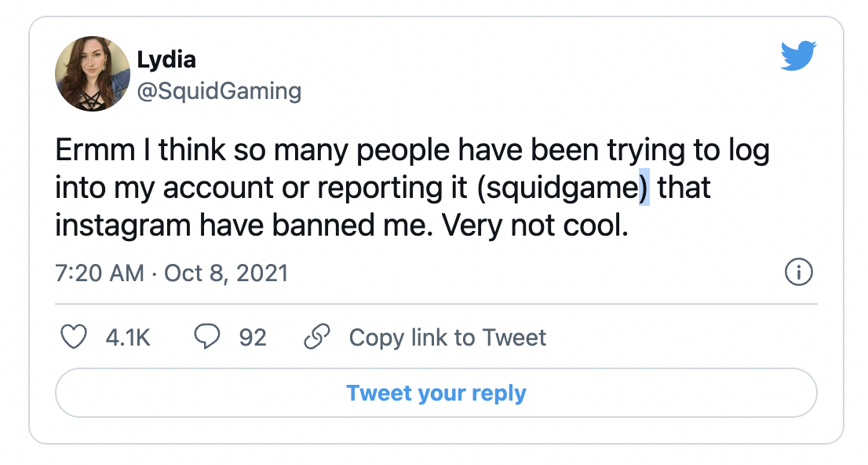Click the 92 replies count

[x=253, y=338]
